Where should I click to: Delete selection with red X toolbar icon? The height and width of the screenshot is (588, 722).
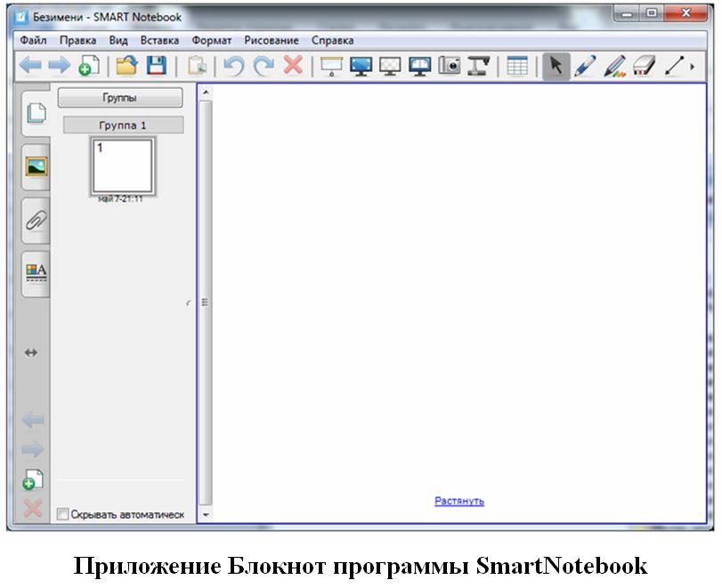tap(293, 65)
